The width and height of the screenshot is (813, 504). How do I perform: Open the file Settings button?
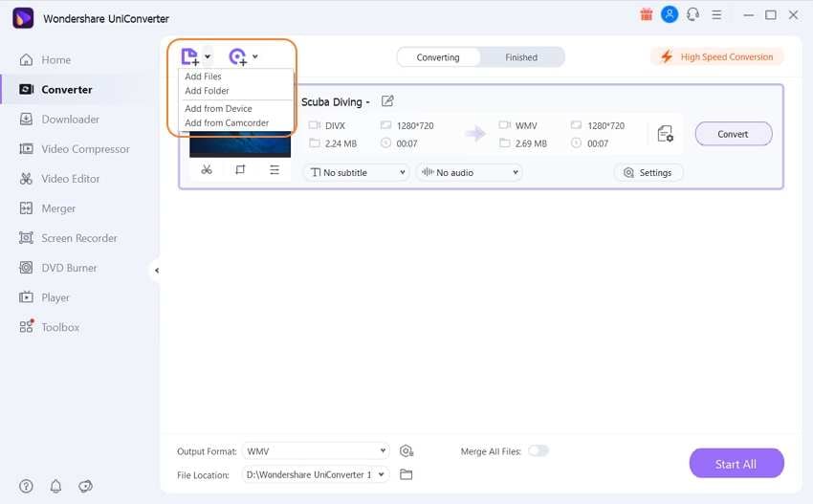click(x=648, y=173)
